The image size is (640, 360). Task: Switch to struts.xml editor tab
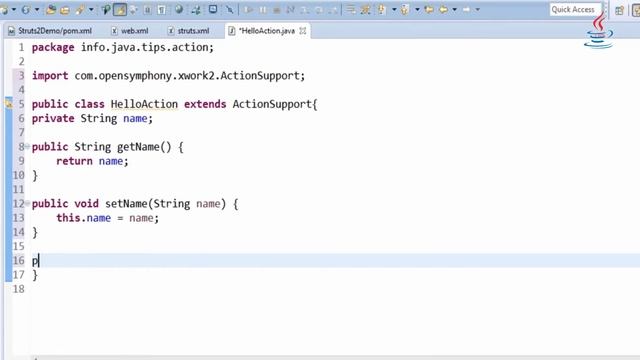click(189, 31)
